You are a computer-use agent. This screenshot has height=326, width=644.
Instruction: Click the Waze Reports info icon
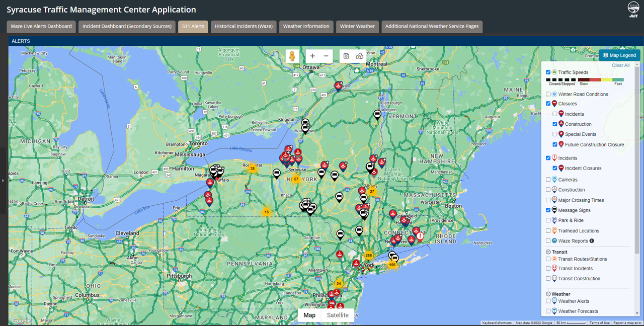pyautogui.click(x=592, y=241)
